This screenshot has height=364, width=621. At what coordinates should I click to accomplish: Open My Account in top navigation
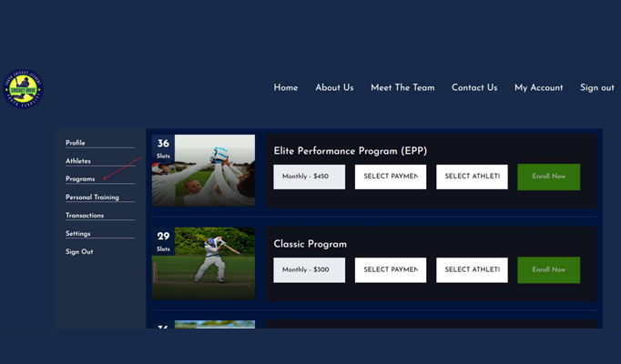coord(539,88)
